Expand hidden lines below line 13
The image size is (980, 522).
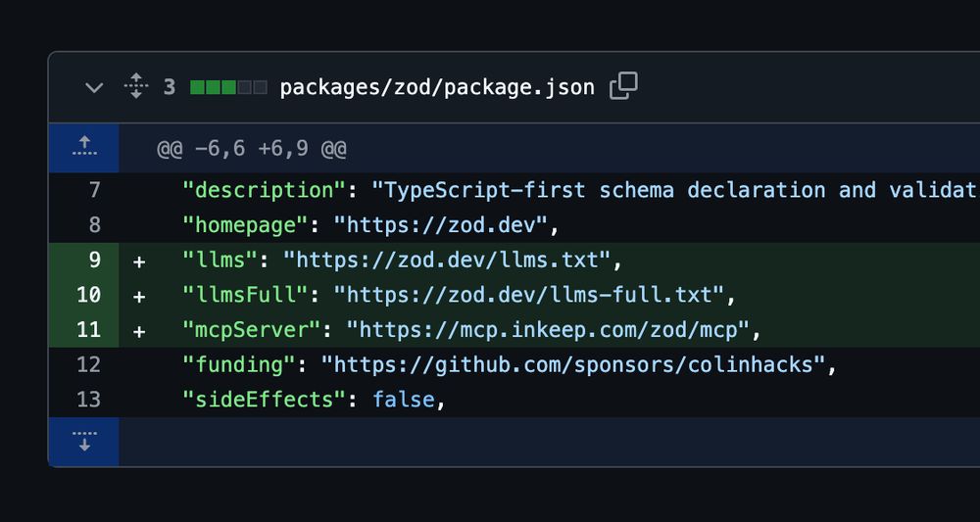click(x=83, y=442)
